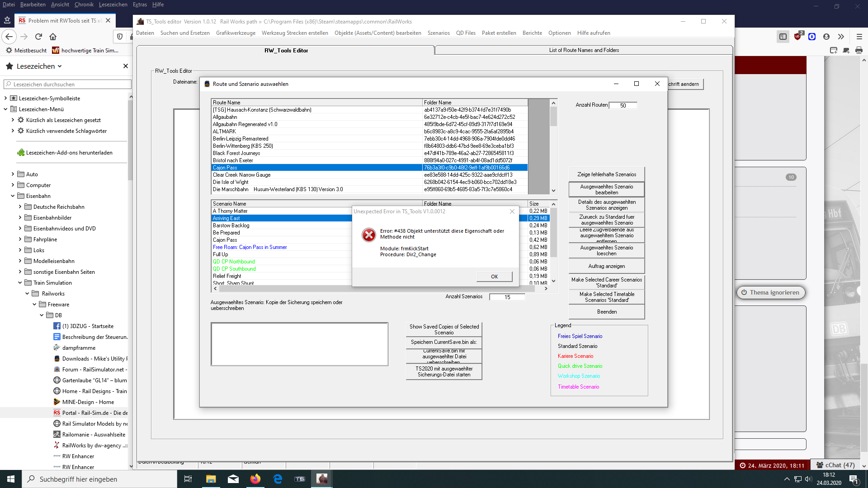Expand the Loks bookmark folder
868x488 pixels.
tap(20, 250)
